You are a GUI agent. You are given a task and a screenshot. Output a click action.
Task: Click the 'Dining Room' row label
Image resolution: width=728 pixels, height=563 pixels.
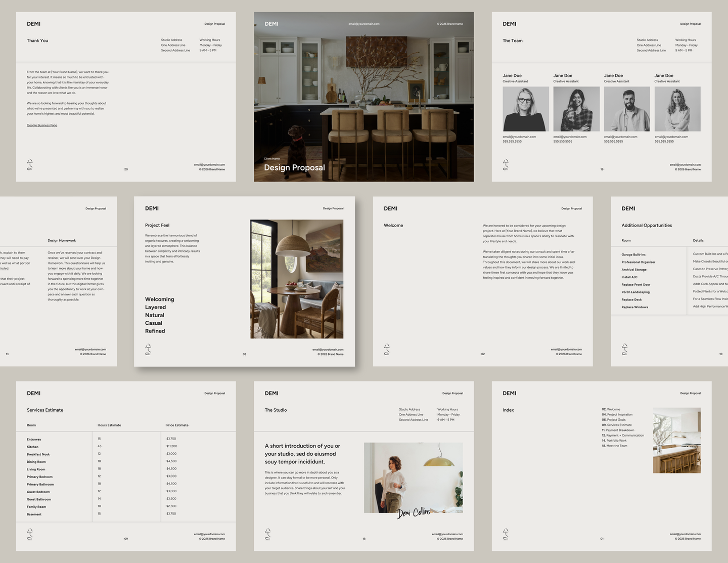(x=36, y=462)
